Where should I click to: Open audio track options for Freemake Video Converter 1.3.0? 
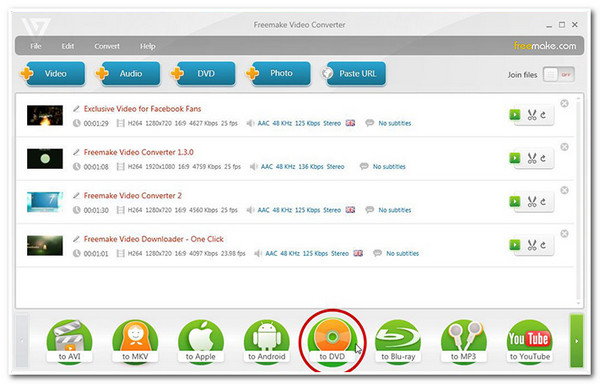[297, 167]
